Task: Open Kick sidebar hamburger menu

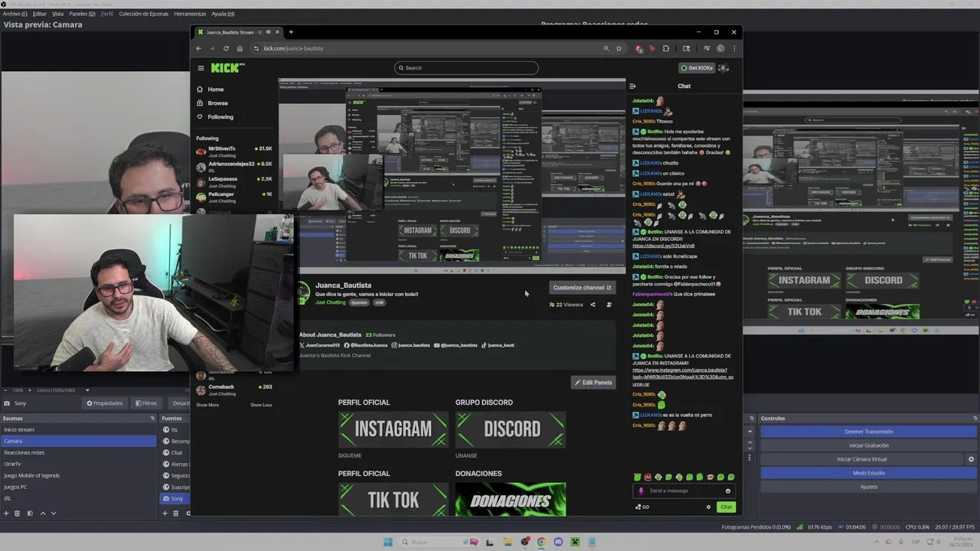Action: [x=201, y=68]
